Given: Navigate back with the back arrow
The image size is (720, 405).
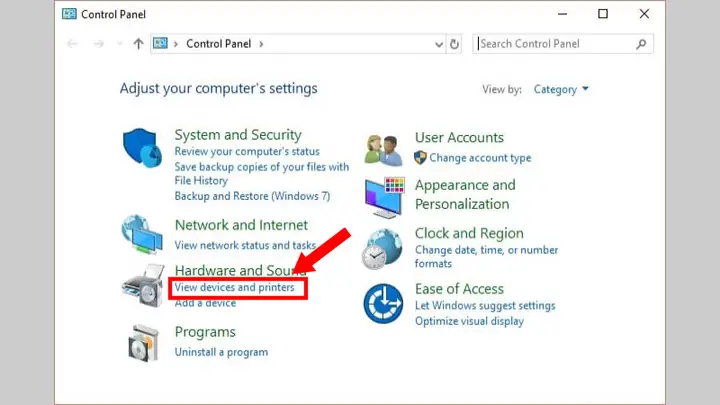Looking at the screenshot, I should (72, 44).
